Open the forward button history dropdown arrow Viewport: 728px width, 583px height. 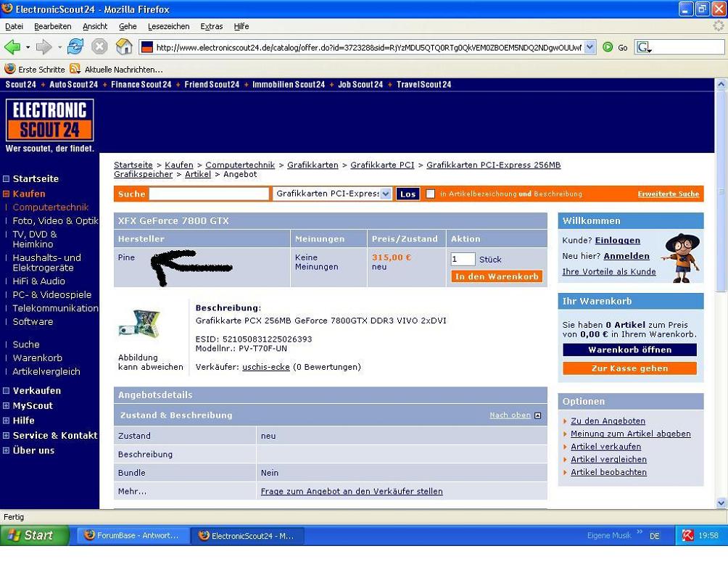pyautogui.click(x=59, y=47)
